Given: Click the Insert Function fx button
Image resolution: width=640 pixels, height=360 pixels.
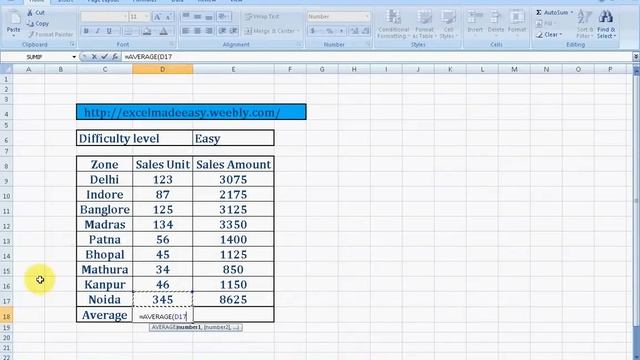Looking at the screenshot, I should click(x=115, y=57).
